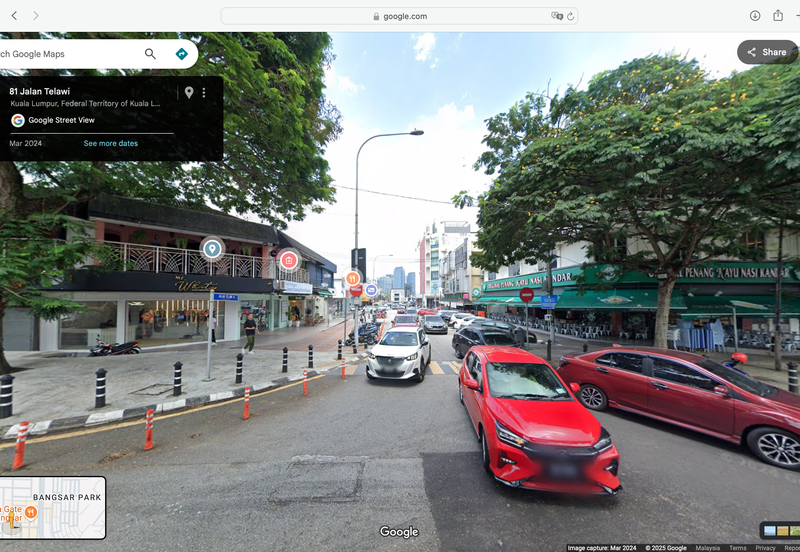Open the Bangsar Park mini-map
Image resolution: width=800 pixels, height=552 pixels.
[53, 508]
